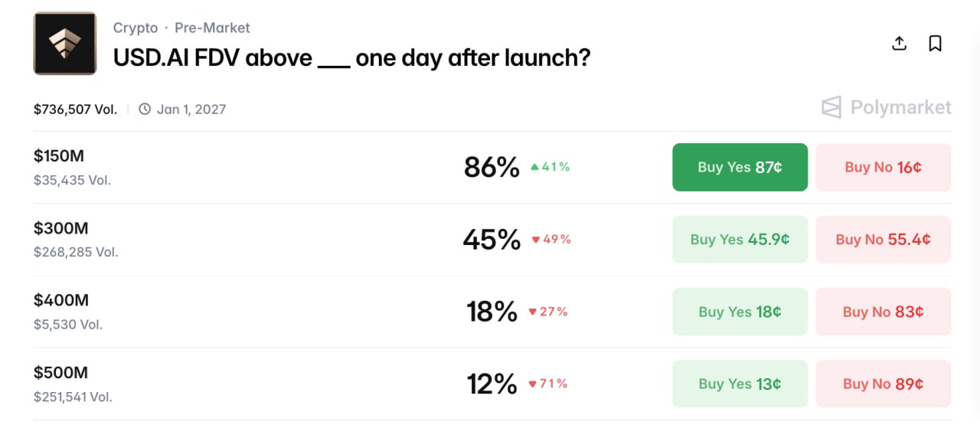Image resolution: width=980 pixels, height=428 pixels.
Task: Click the red down arrow next to 27%
Action: (533, 312)
